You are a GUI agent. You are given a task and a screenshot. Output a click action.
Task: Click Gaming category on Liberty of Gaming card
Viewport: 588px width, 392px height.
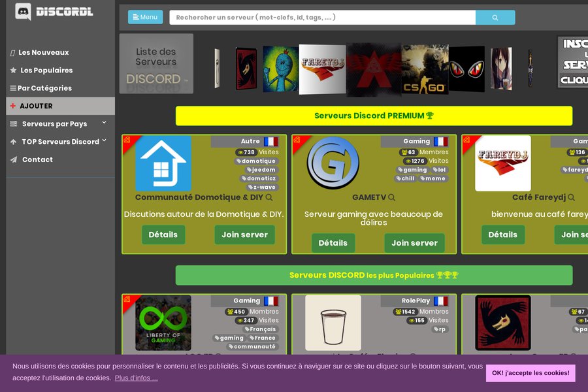click(247, 301)
